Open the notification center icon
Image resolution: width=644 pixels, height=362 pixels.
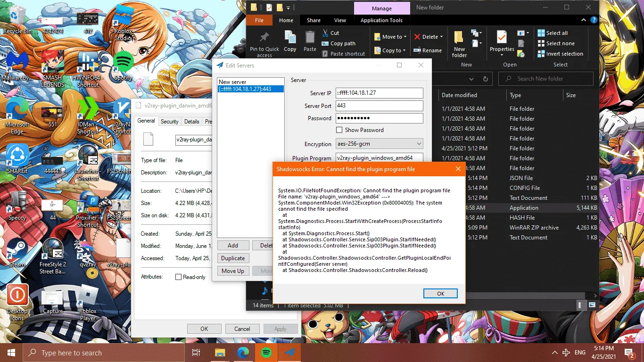click(x=629, y=353)
